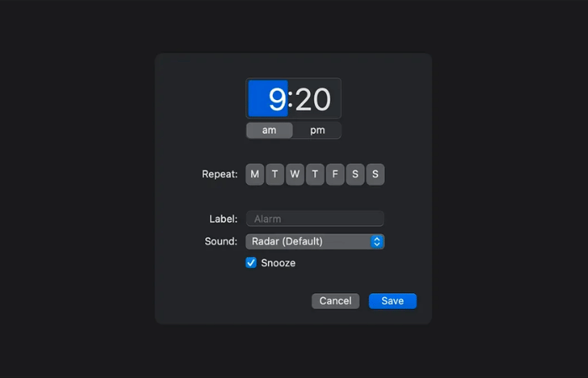Switch the alarm time to pm
The image size is (588, 378).
click(x=318, y=130)
